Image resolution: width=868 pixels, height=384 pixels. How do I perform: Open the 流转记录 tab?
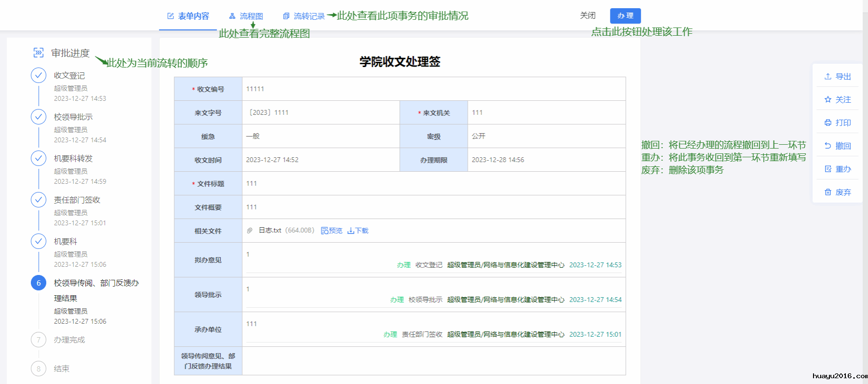click(304, 16)
